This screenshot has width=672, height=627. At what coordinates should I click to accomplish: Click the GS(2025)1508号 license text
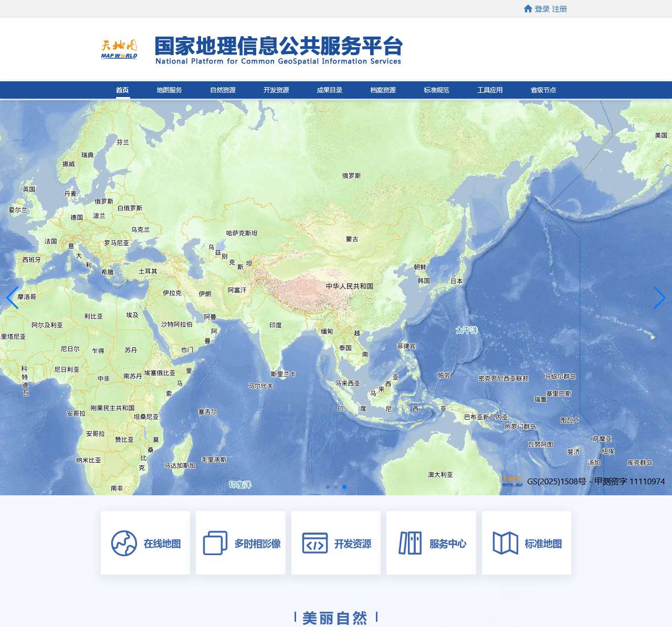click(556, 480)
